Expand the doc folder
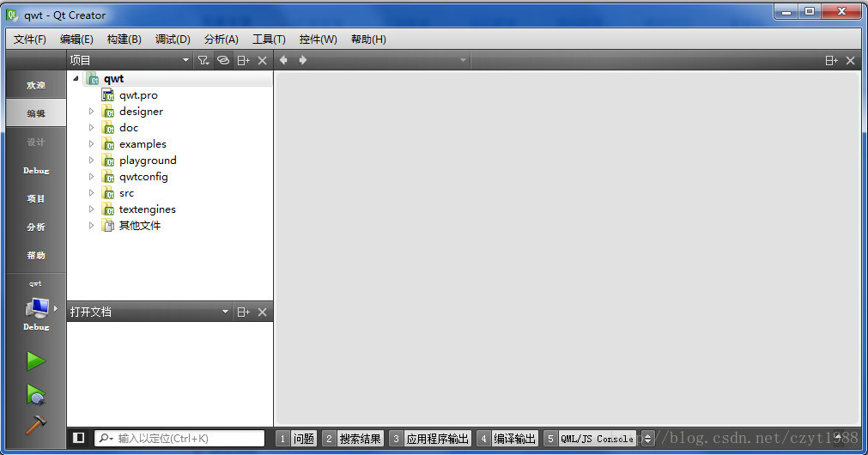Viewport: 868px width, 455px height. (x=91, y=127)
